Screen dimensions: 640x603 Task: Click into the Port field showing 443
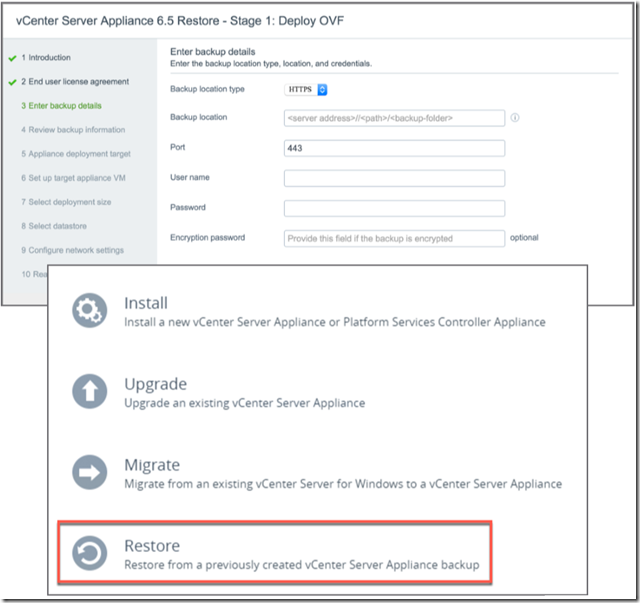point(394,148)
